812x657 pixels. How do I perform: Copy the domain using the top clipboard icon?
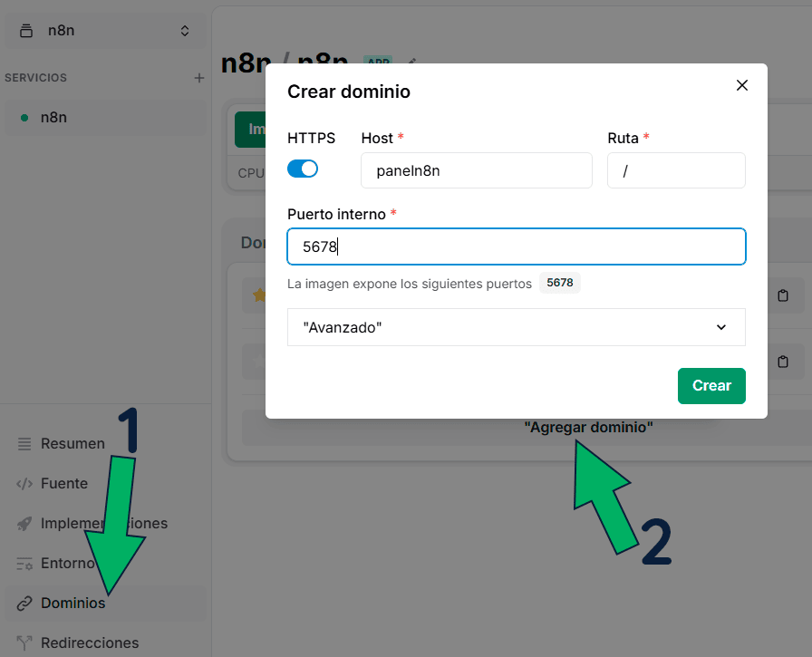[782, 295]
